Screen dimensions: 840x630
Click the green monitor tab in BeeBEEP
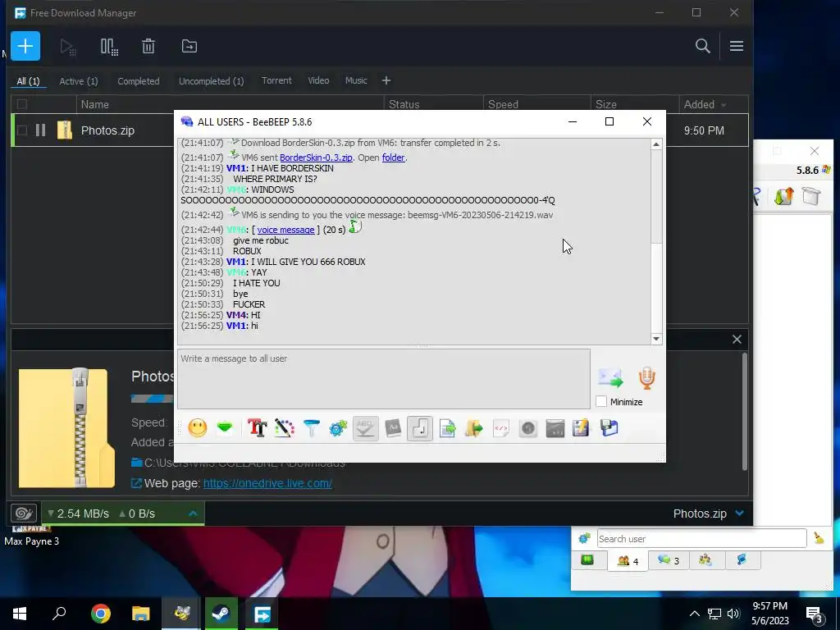tap(587, 559)
